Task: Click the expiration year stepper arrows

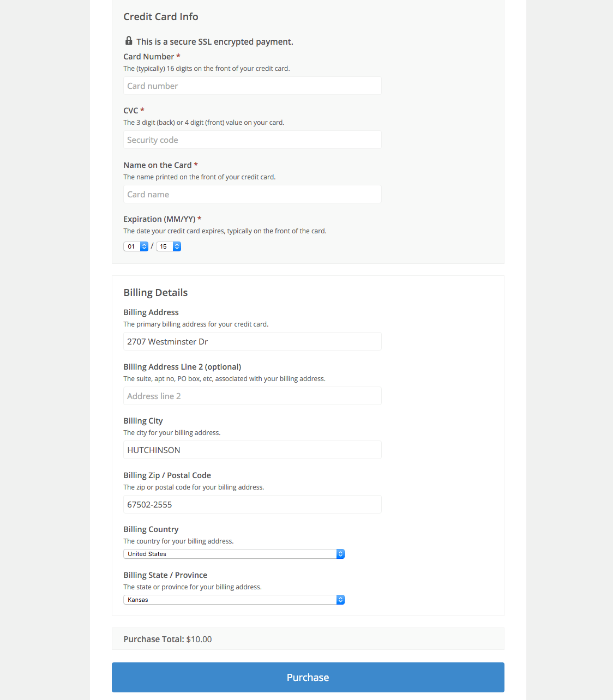Action: pos(176,246)
